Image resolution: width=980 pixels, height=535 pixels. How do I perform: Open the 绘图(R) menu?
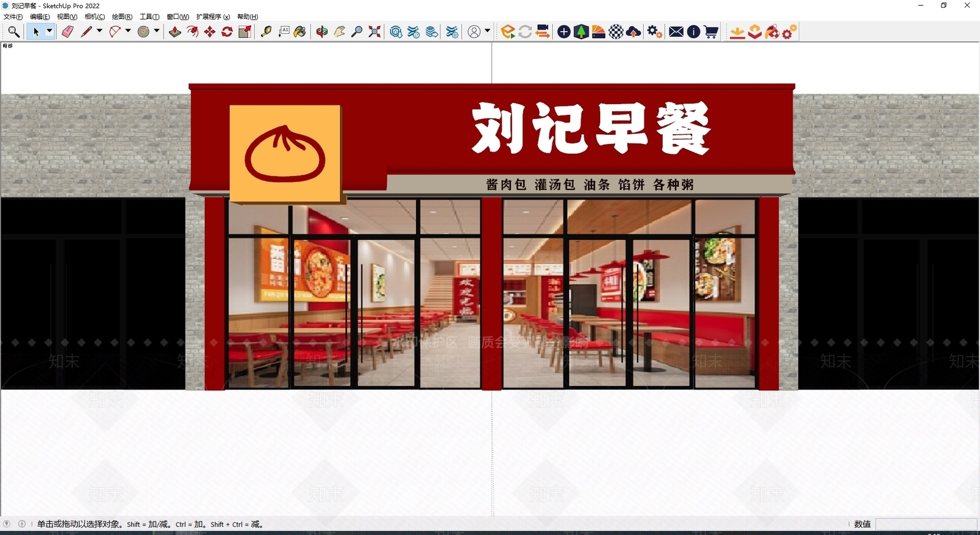tap(122, 17)
